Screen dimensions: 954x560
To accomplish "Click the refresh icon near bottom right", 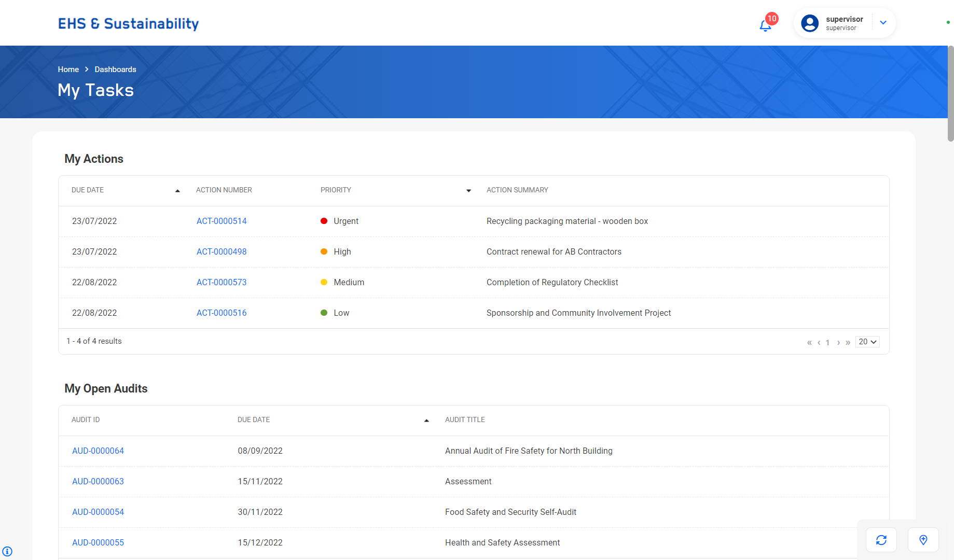I will tap(881, 540).
